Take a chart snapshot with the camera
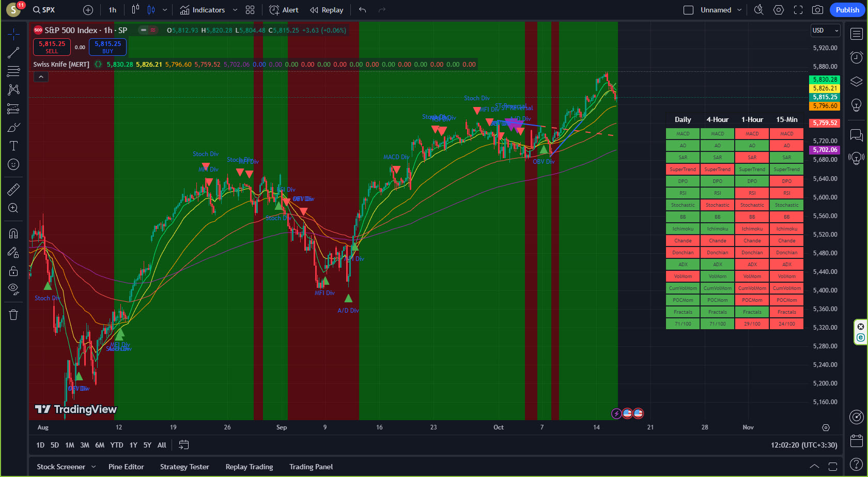 pos(817,10)
